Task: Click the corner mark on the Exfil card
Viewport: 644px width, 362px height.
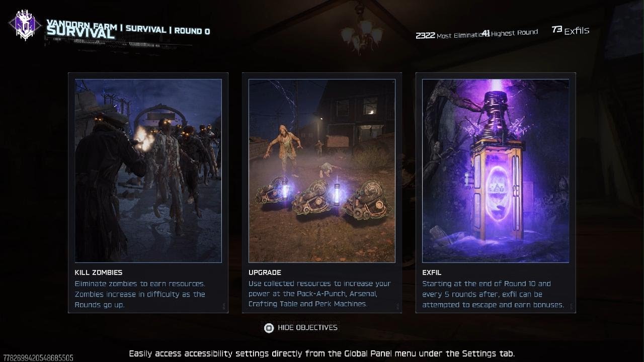Action: (572, 306)
